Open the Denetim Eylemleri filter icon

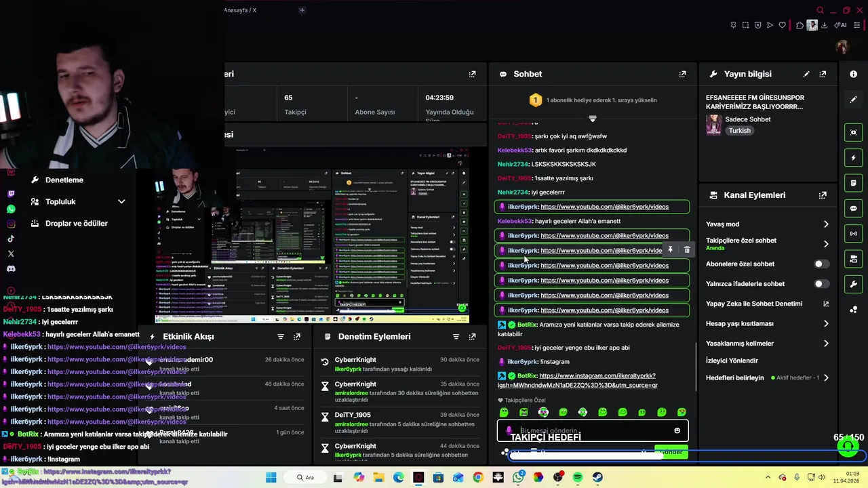pyautogui.click(x=456, y=337)
